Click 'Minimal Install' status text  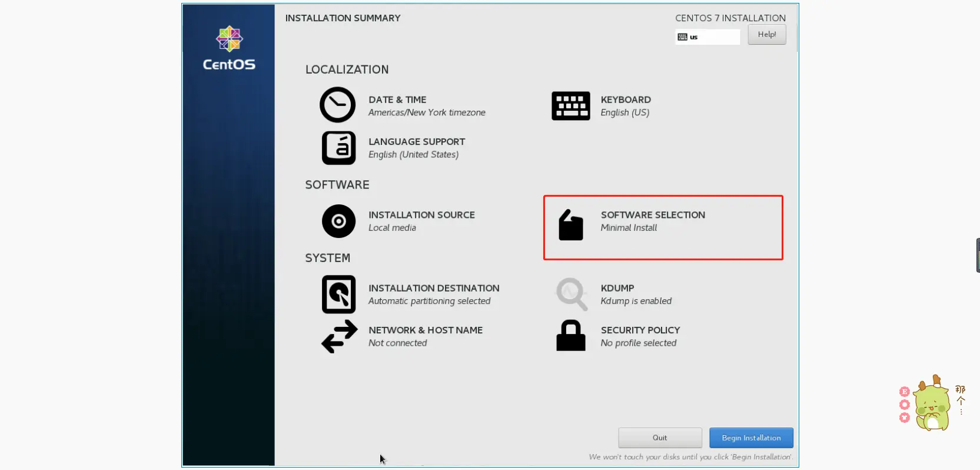629,228
